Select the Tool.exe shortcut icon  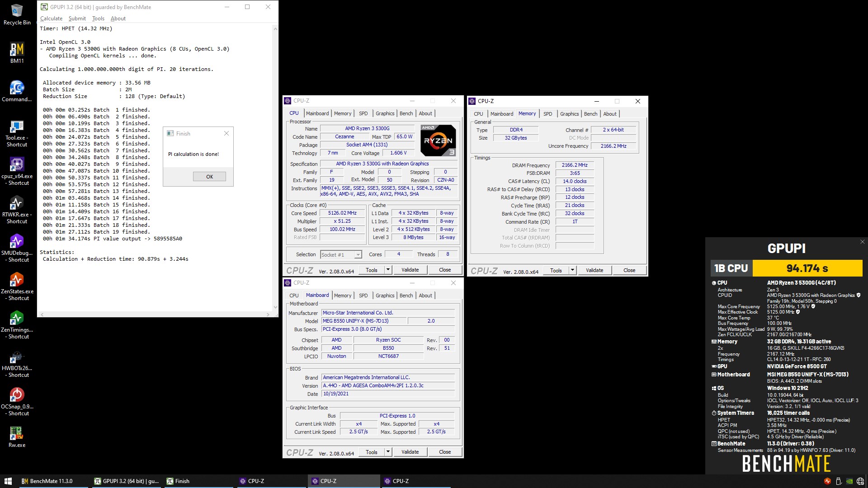17,134
